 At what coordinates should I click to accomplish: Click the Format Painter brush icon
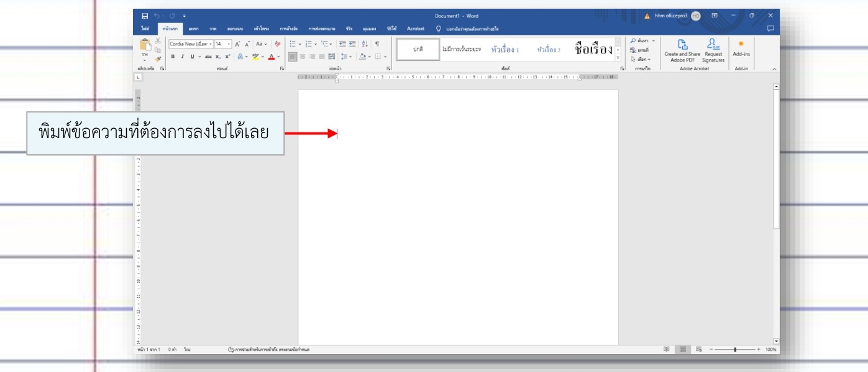pyautogui.click(x=158, y=58)
